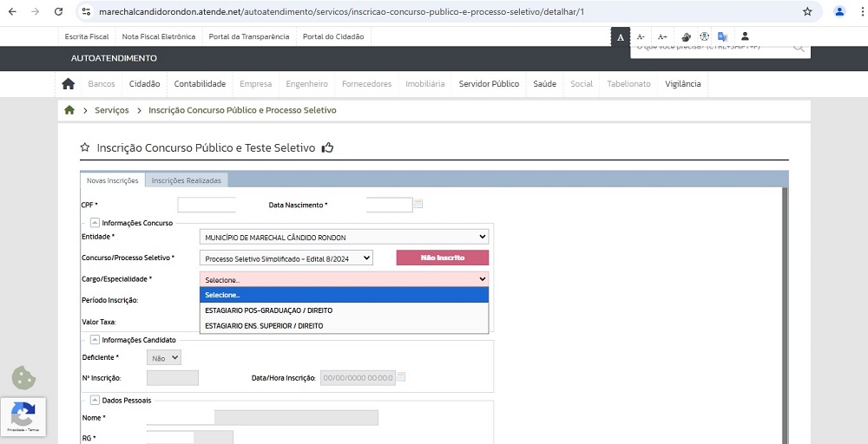Click into the CPF input field

[207, 206]
